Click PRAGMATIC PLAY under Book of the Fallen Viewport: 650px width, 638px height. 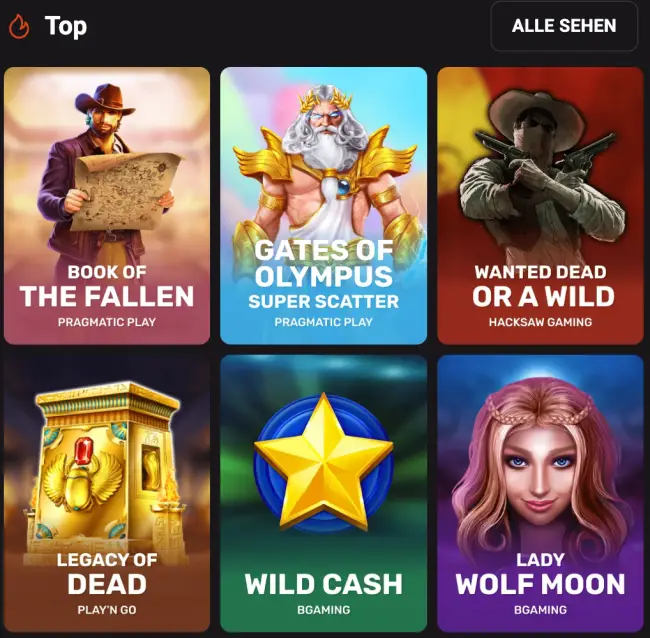(x=107, y=322)
